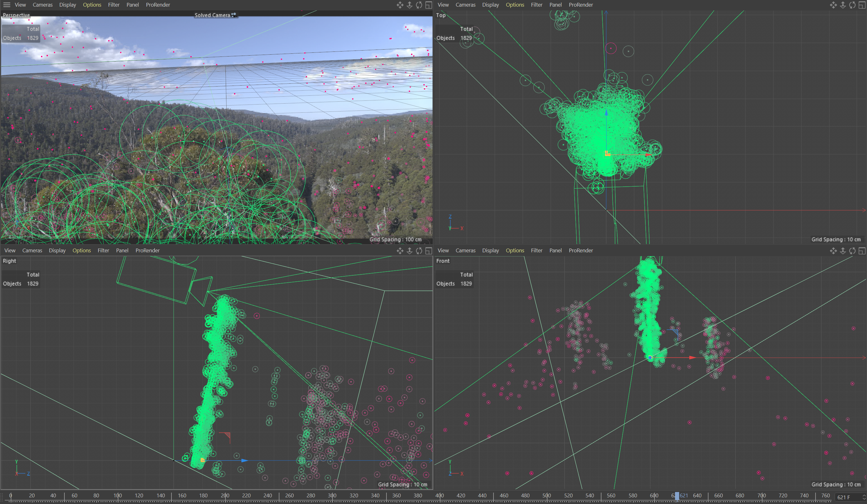
Task: Click the Solved Camera label in the Perspective view
Action: pos(212,15)
